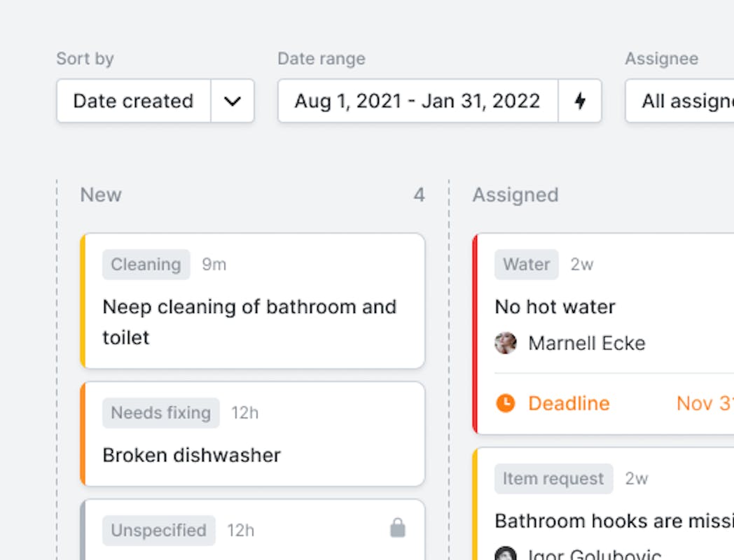
Task: Click the Item request tag label
Action: pos(553,479)
